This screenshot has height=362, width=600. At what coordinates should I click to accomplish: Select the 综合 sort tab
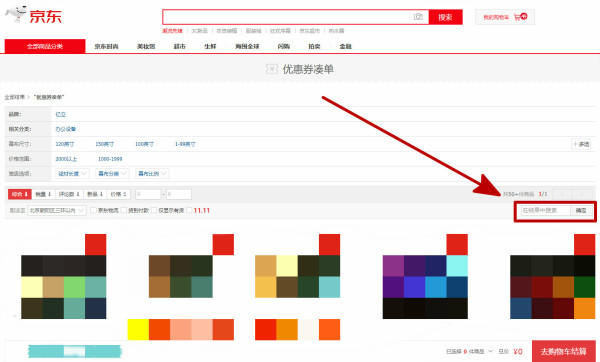pyautogui.click(x=20, y=194)
